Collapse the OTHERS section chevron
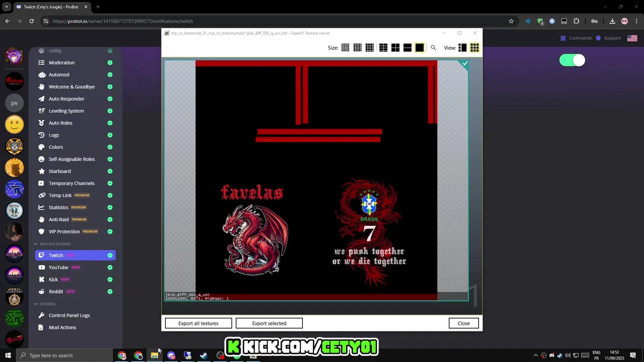Image resolution: width=644 pixels, height=362 pixels. (x=36, y=304)
